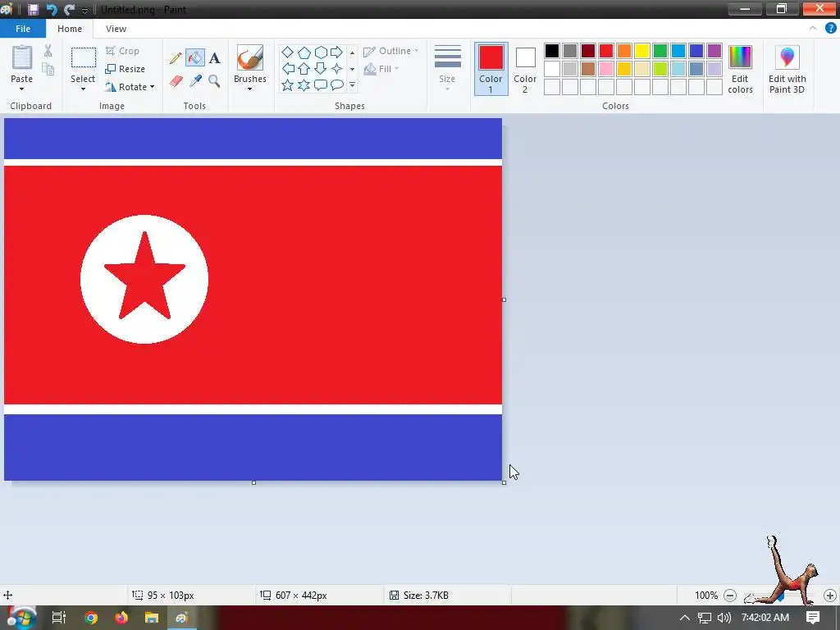Pick the Diamond shape
This screenshot has height=630, width=840.
[288, 52]
